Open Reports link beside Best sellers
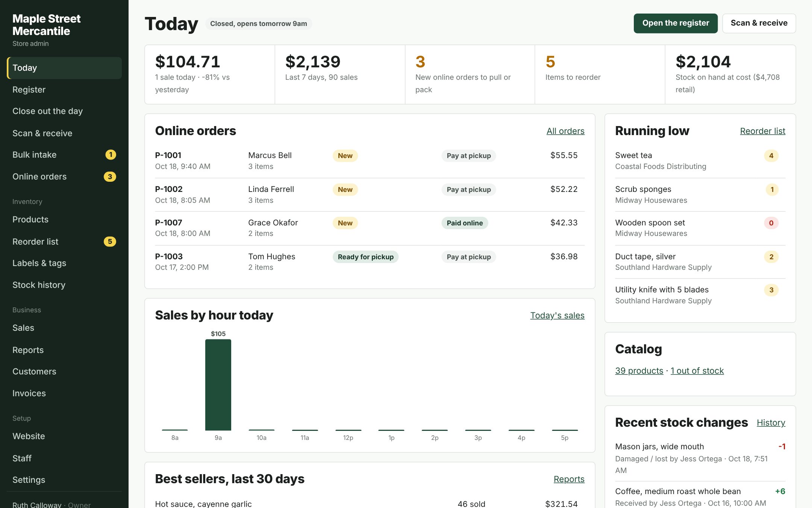The image size is (812, 508). pos(569,479)
